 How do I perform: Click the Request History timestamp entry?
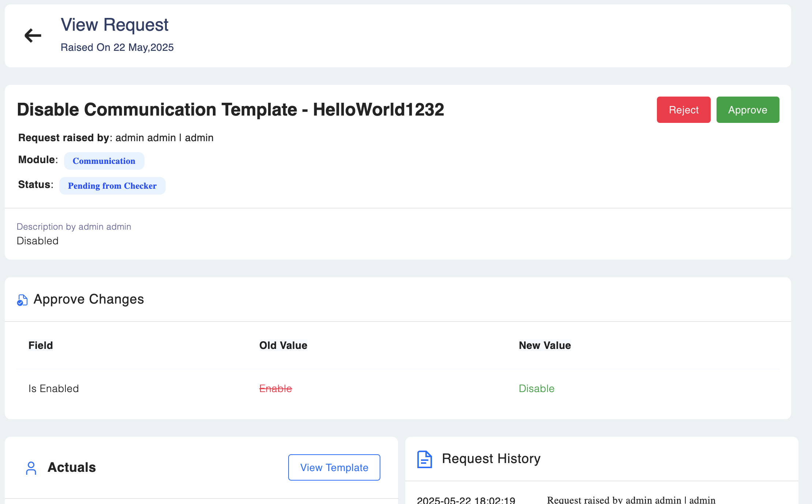[x=466, y=500]
